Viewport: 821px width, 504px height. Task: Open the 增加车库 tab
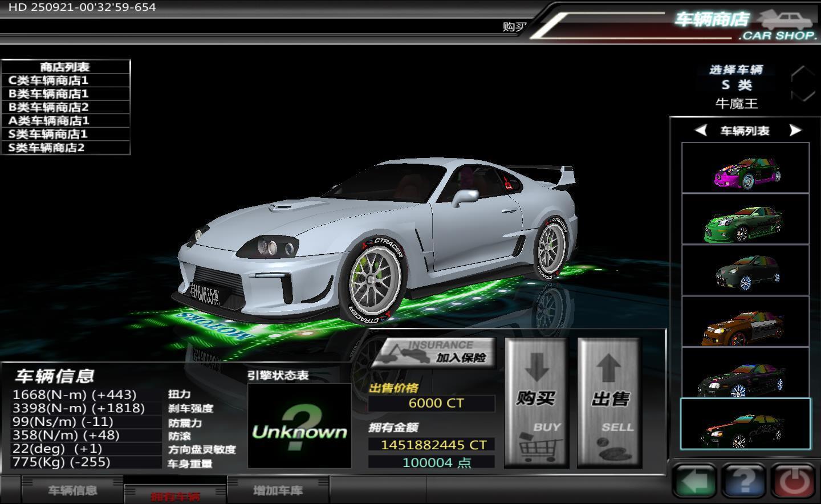point(278,490)
